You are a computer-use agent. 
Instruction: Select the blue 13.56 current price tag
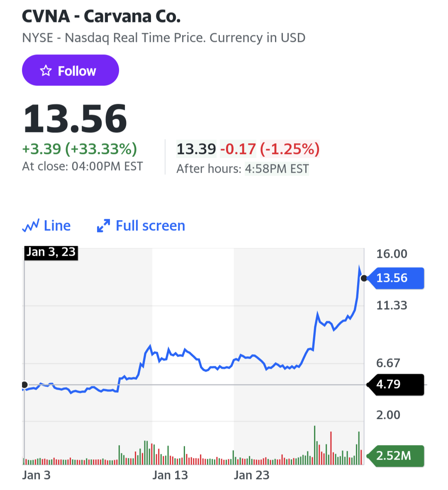coord(395,278)
